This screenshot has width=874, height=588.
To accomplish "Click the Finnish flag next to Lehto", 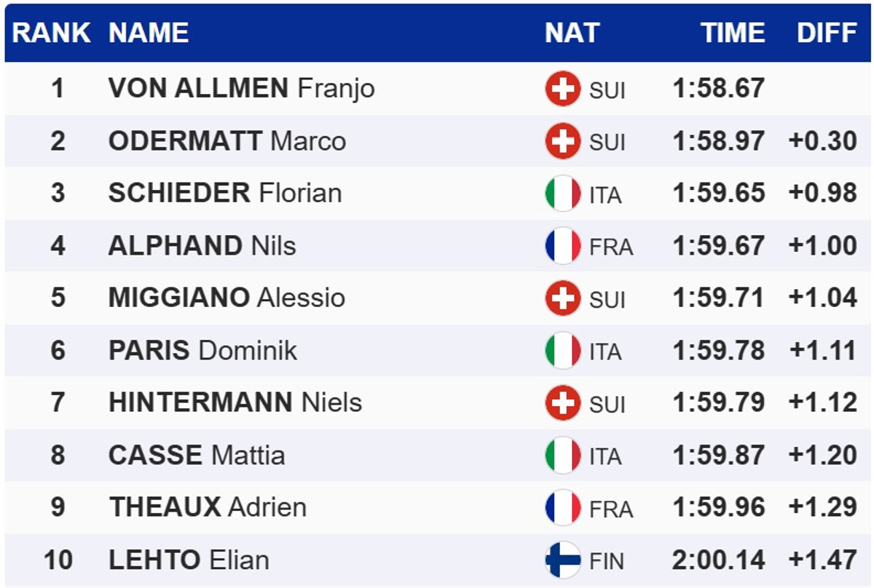I will pyautogui.click(x=562, y=560).
